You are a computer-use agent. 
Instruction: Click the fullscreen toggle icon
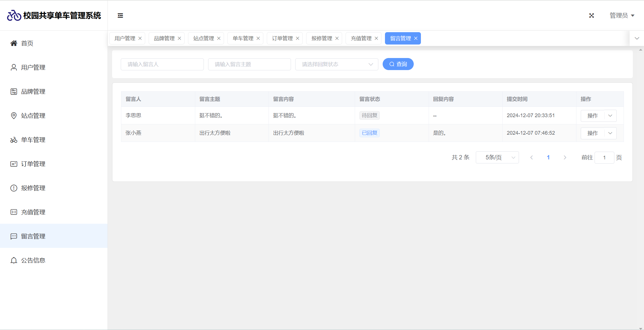click(591, 16)
